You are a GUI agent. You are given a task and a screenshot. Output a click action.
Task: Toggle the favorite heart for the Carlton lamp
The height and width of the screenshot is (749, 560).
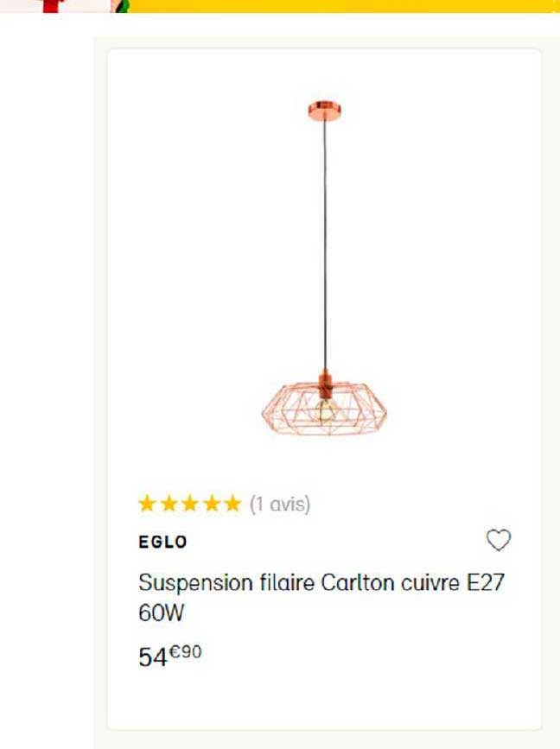[500, 539]
